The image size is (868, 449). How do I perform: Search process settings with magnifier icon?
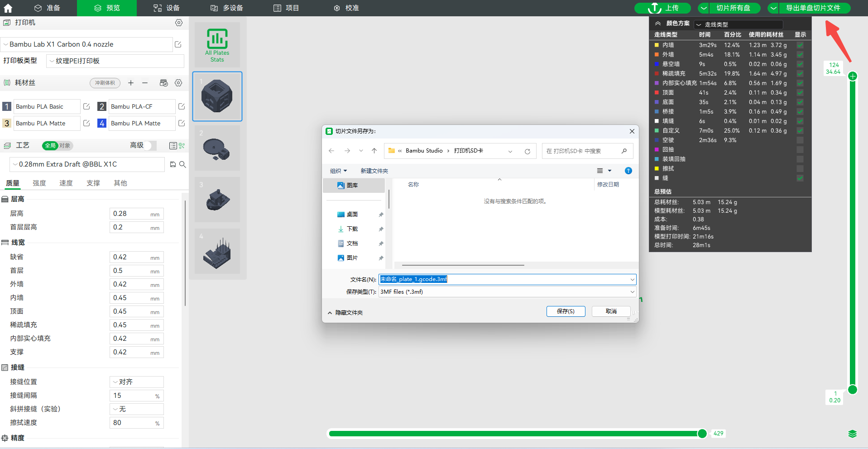182,164
